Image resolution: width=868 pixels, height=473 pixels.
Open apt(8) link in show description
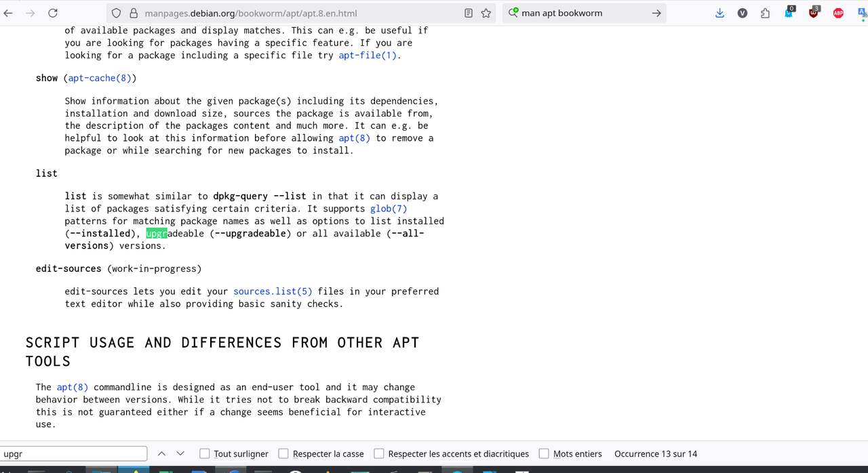coord(354,138)
